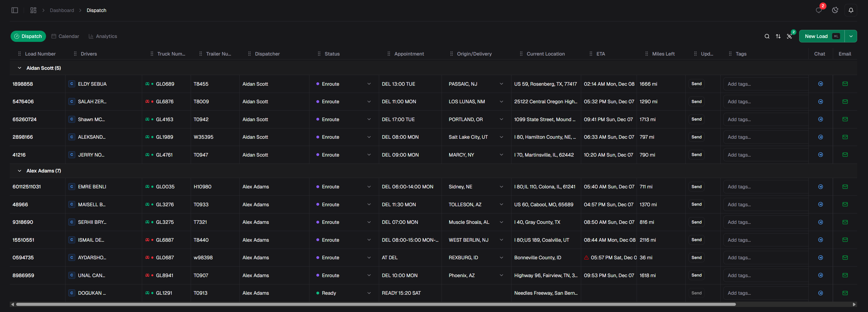Open chat messages via the speech bubble icon
Image resolution: width=868 pixels, height=312 pixels.
[x=819, y=10]
